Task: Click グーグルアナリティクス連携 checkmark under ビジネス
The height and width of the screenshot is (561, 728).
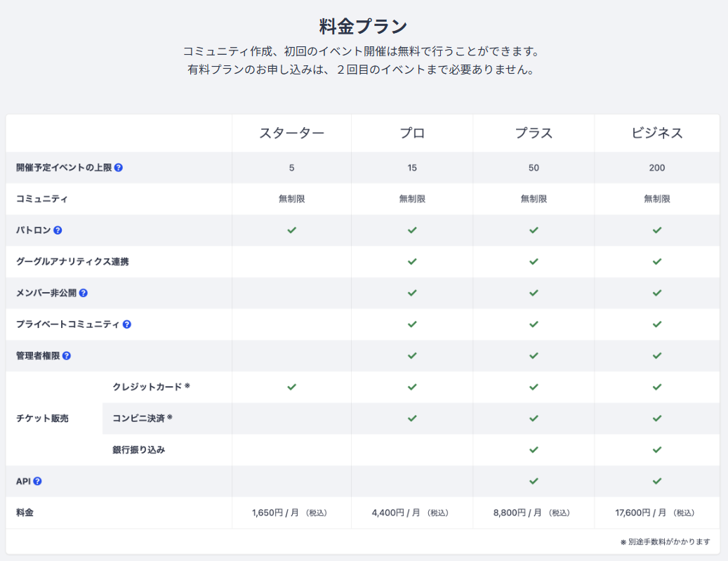Action: [657, 262]
